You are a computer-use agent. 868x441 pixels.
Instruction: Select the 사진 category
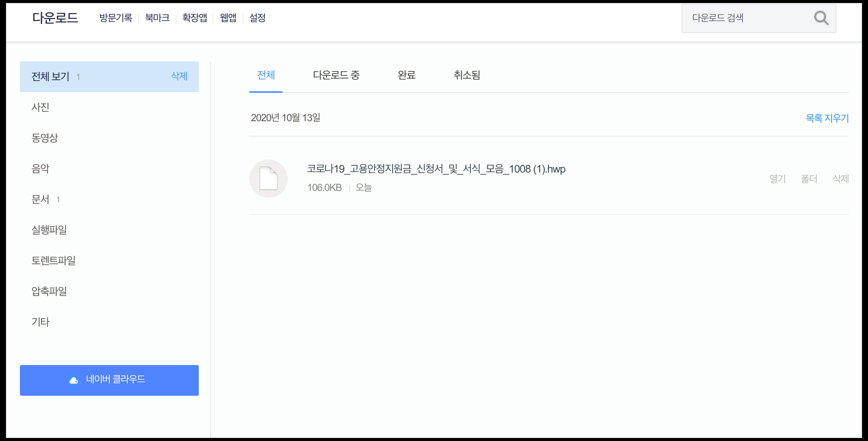[40, 107]
